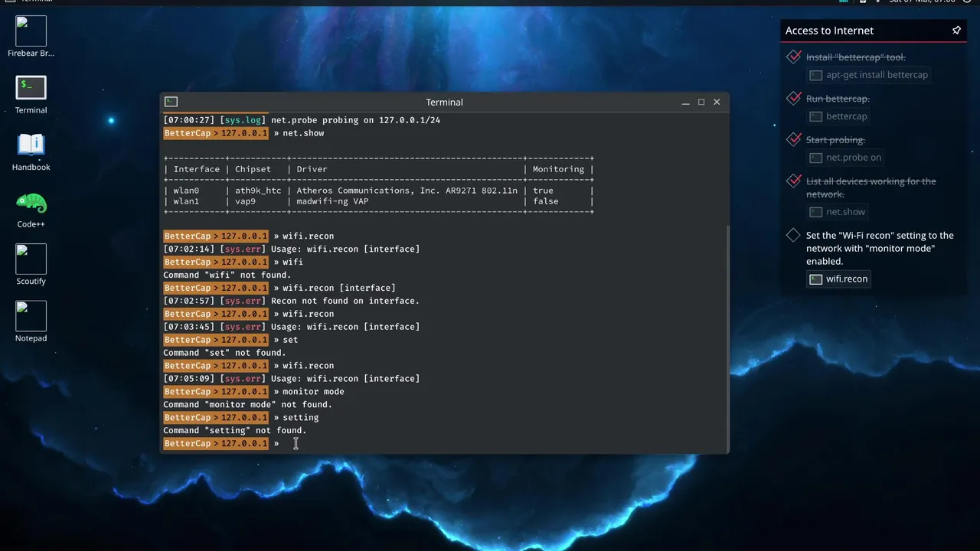The height and width of the screenshot is (551, 980).
Task: Click the Command "wifi" not found line
Action: point(227,275)
